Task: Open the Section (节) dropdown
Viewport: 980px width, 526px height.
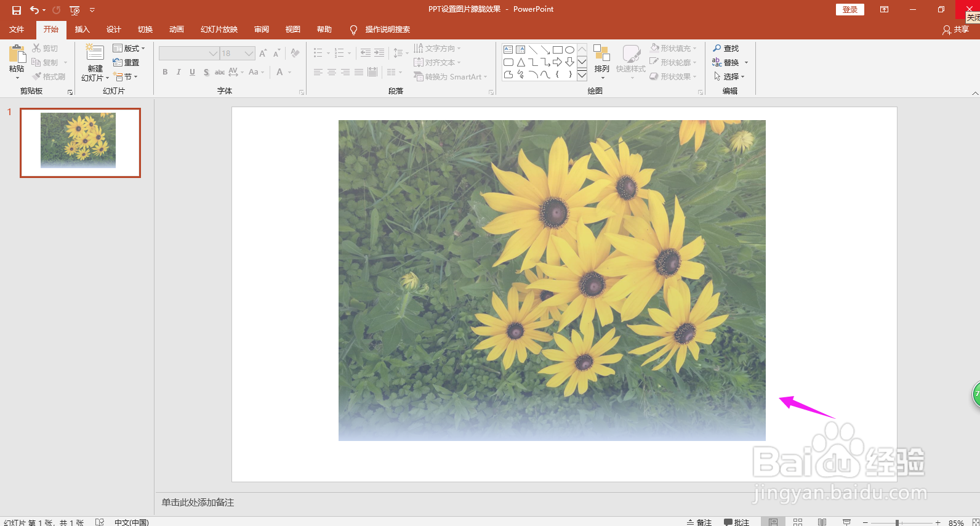Action: (126, 76)
